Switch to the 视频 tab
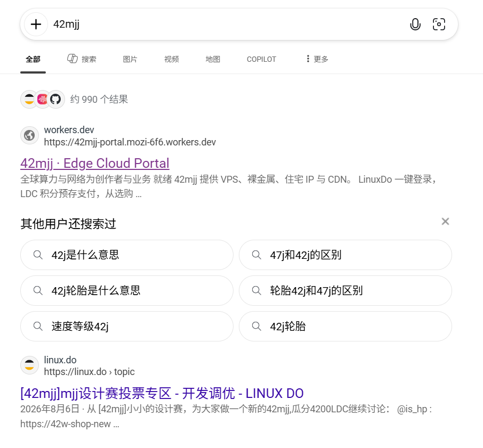Image resolution: width=483 pixels, height=448 pixels. tap(172, 59)
